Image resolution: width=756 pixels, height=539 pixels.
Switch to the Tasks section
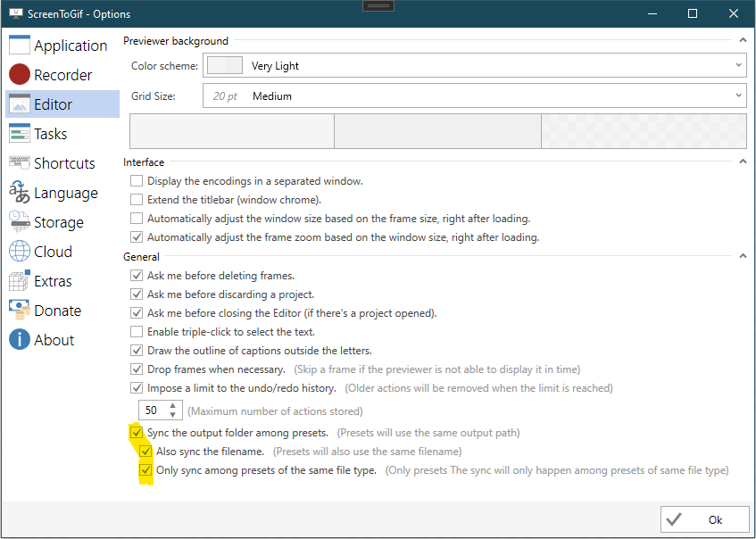tap(62, 134)
